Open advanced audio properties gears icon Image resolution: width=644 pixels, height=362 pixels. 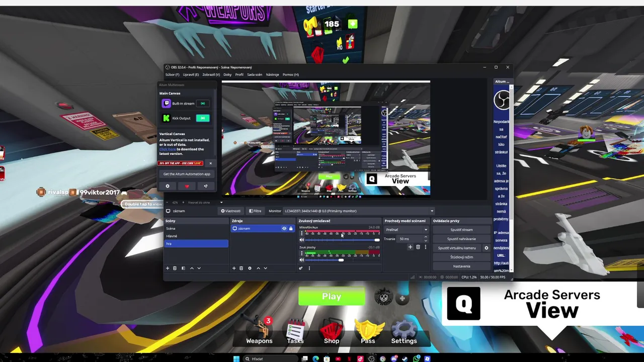click(301, 268)
